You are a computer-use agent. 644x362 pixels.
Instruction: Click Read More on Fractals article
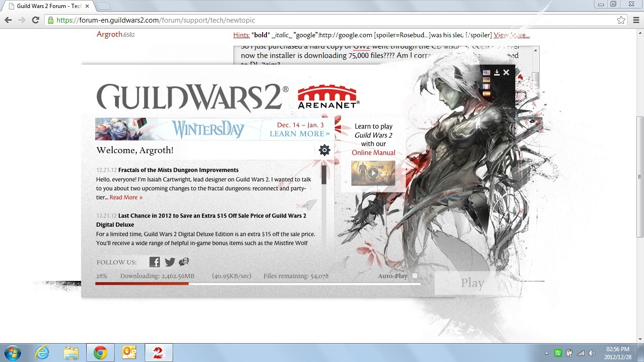pyautogui.click(x=126, y=197)
